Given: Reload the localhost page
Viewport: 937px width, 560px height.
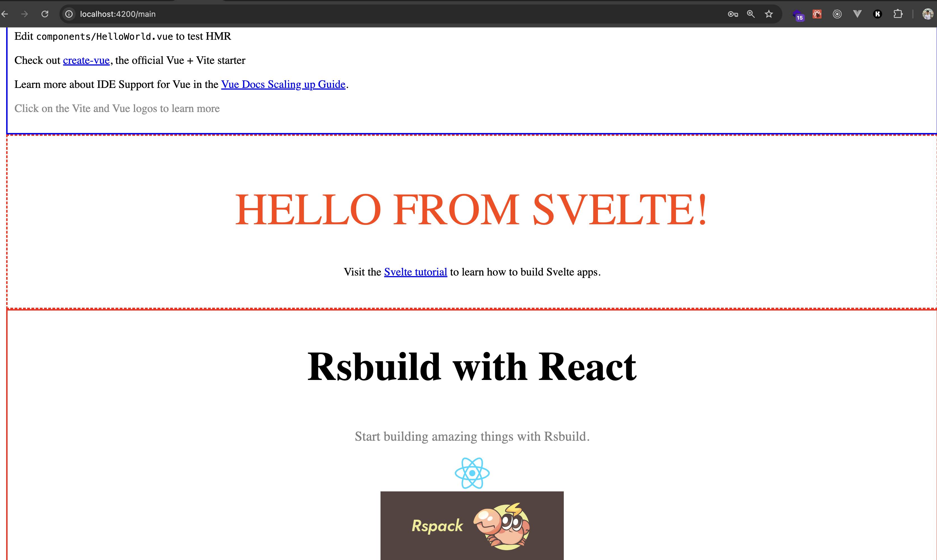Looking at the screenshot, I should click(x=45, y=14).
